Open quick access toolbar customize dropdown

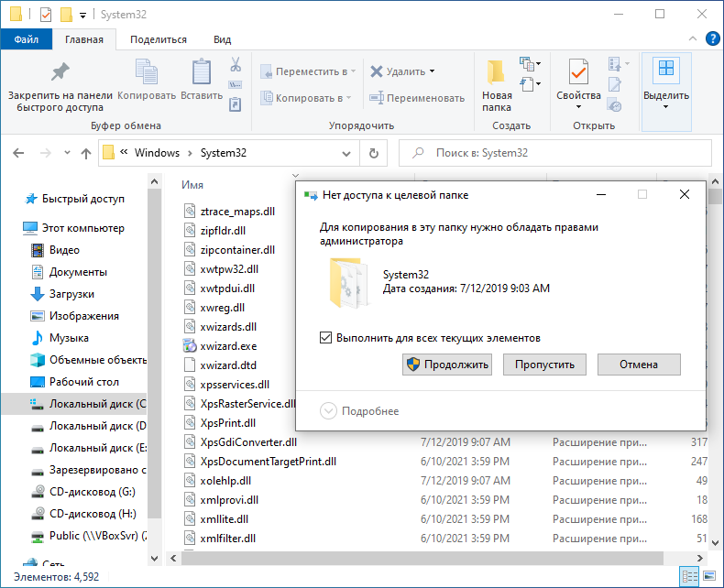(x=82, y=16)
